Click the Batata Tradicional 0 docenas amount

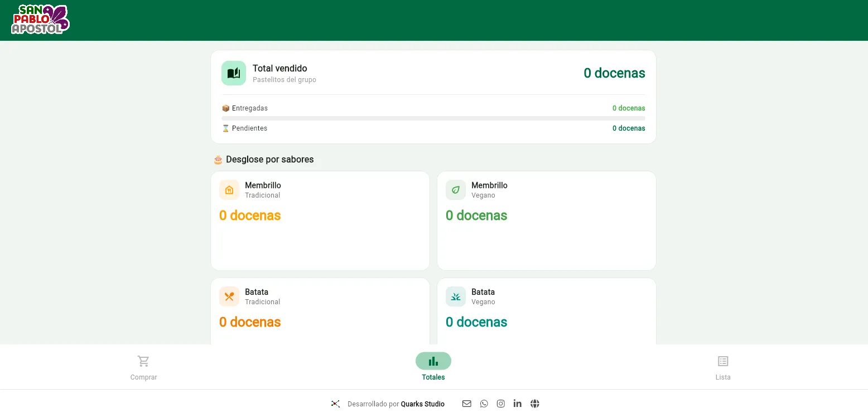250,322
